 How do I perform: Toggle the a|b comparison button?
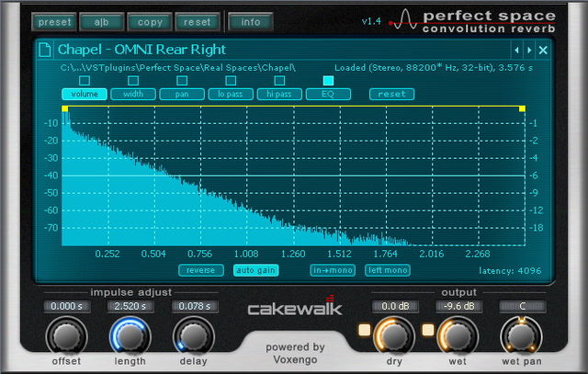[102, 22]
